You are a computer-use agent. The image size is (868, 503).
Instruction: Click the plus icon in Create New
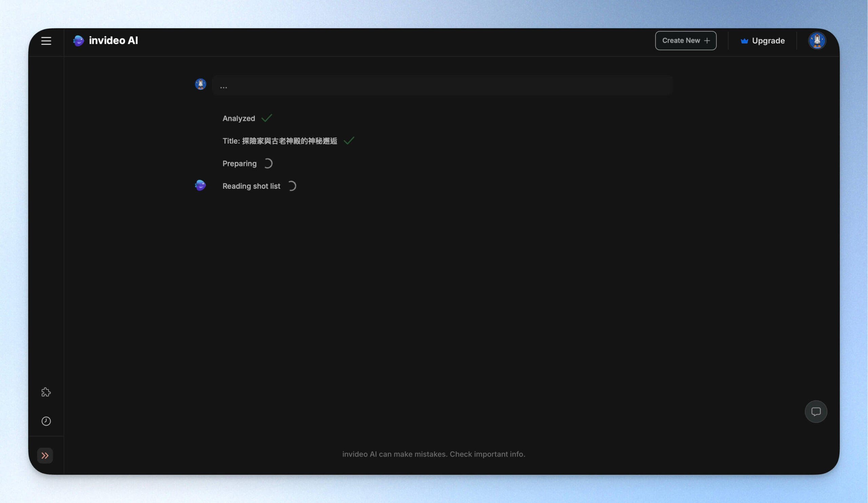(x=707, y=41)
